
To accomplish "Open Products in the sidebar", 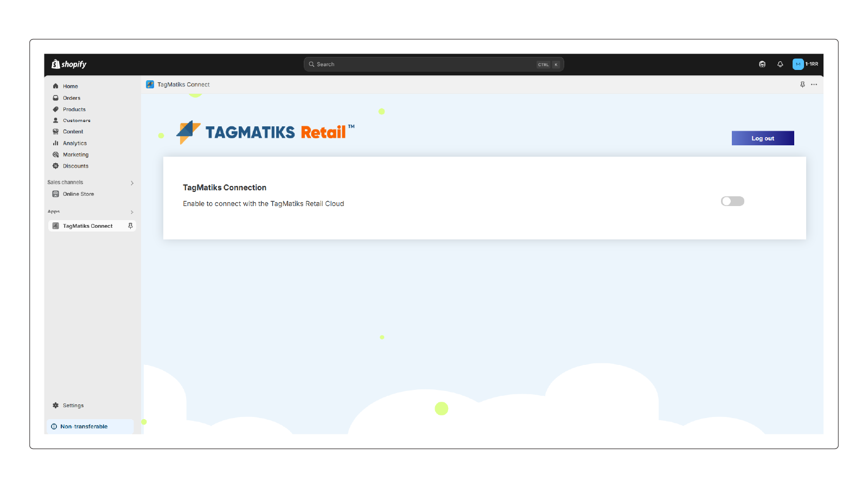I will [74, 110].
